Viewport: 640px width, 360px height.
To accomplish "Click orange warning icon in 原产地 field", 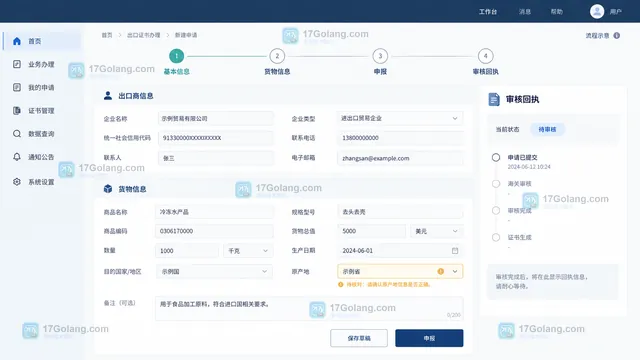I will pos(440,271).
